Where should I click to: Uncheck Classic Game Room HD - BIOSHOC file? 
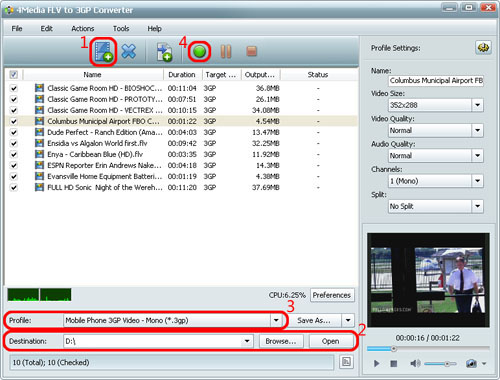[x=14, y=88]
